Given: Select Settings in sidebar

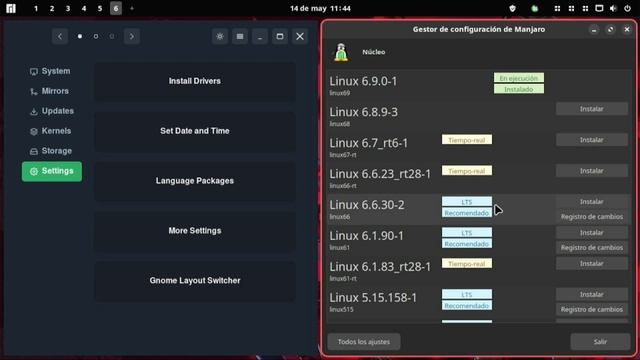Looking at the screenshot, I should click(x=52, y=171).
